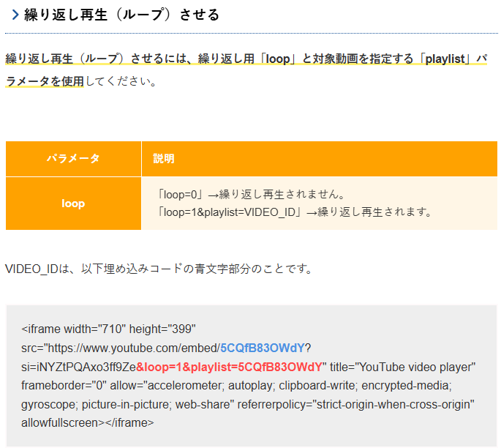The height and width of the screenshot is (448, 501).
Task: Click the 「loop=1&playlist=VIDEO_ID」 description line
Action: (295, 212)
